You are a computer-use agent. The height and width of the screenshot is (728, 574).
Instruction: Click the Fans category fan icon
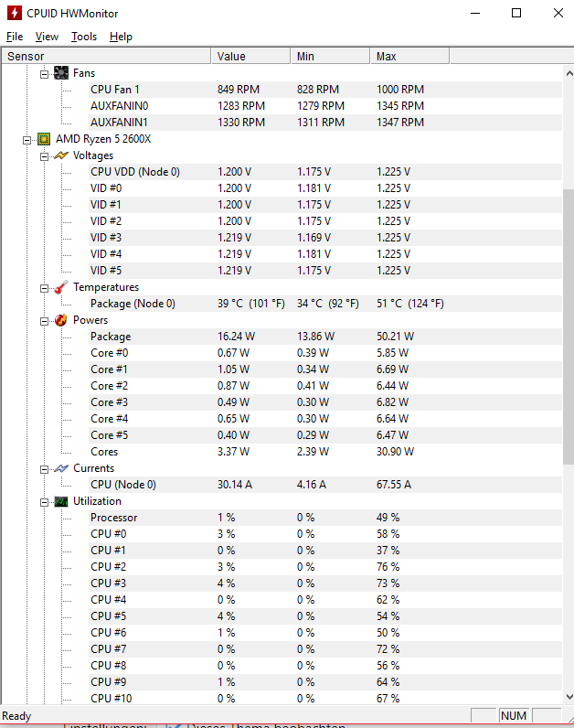click(61, 73)
